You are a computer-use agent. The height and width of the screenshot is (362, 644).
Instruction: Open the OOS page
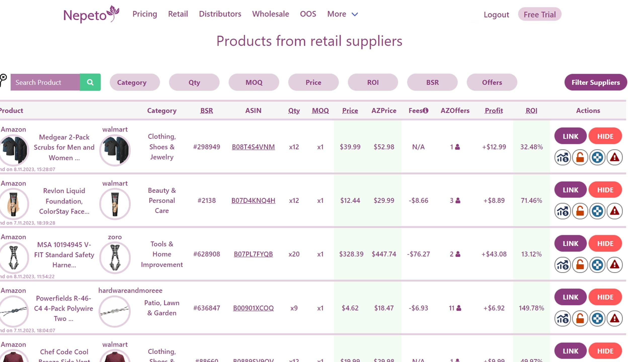click(x=308, y=14)
